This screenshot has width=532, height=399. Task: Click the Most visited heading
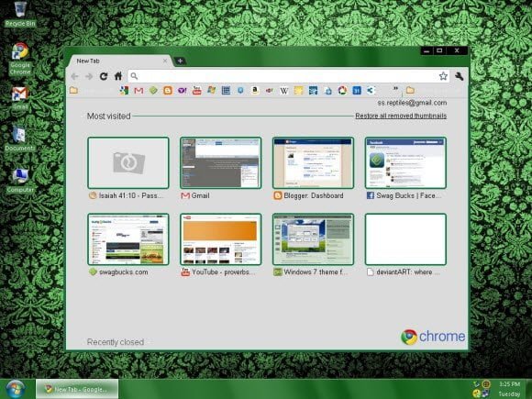(x=108, y=116)
